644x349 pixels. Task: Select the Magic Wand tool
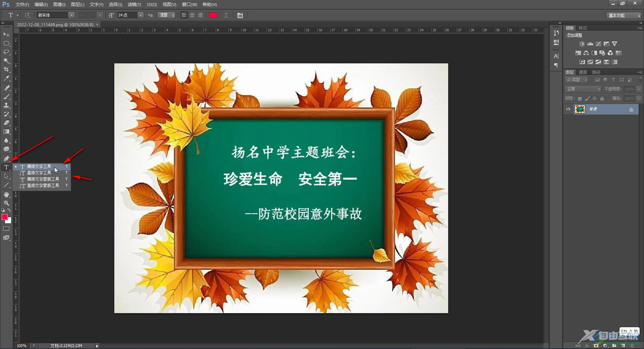[6, 61]
